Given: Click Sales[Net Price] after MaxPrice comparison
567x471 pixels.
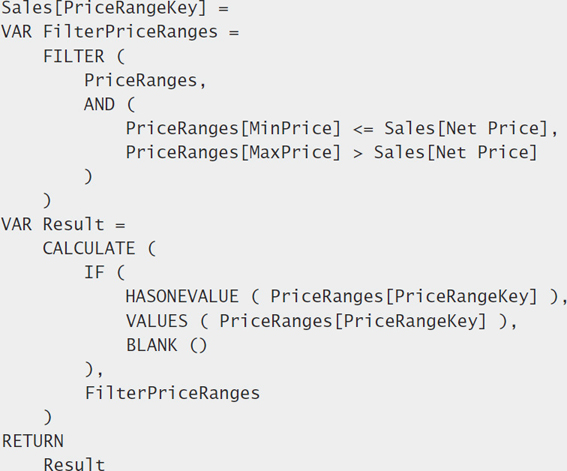Looking at the screenshot, I should point(455,152).
